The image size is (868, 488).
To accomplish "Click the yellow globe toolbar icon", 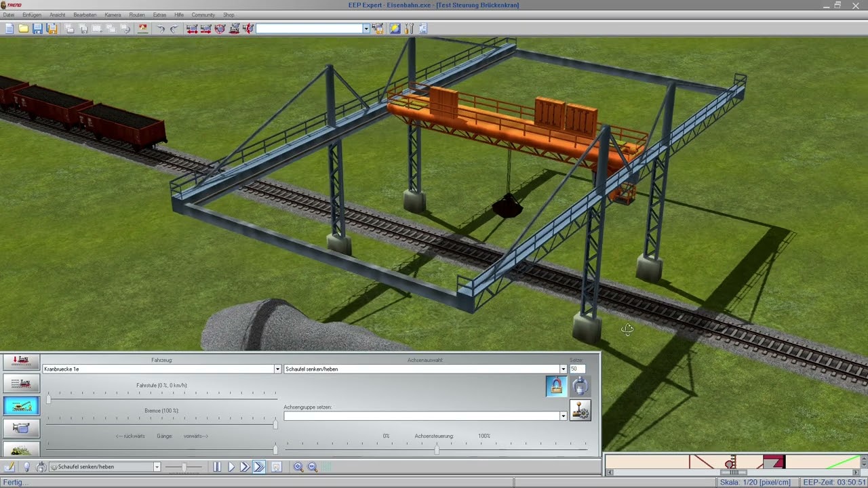I will point(395,28).
